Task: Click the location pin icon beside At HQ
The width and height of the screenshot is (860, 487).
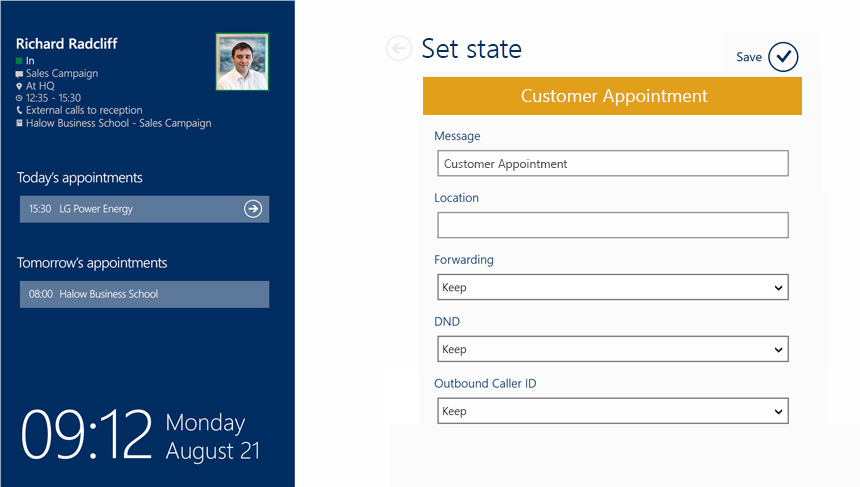Action: 19,86
